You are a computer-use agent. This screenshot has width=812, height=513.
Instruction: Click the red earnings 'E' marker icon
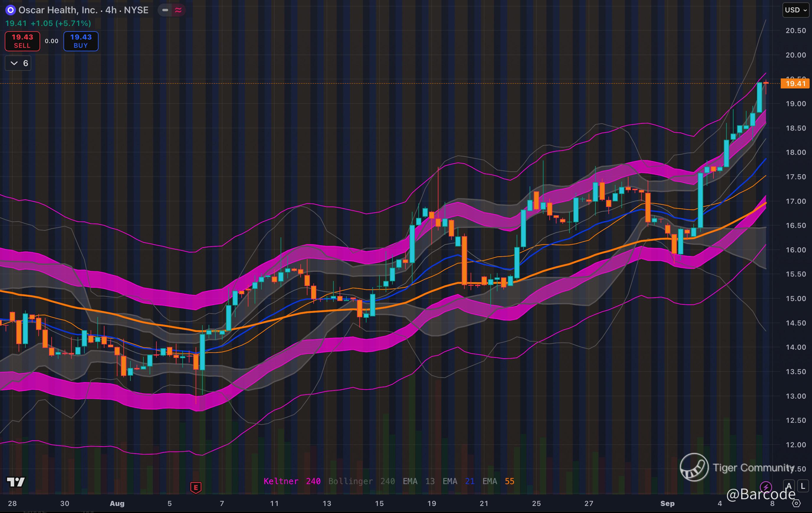196,487
